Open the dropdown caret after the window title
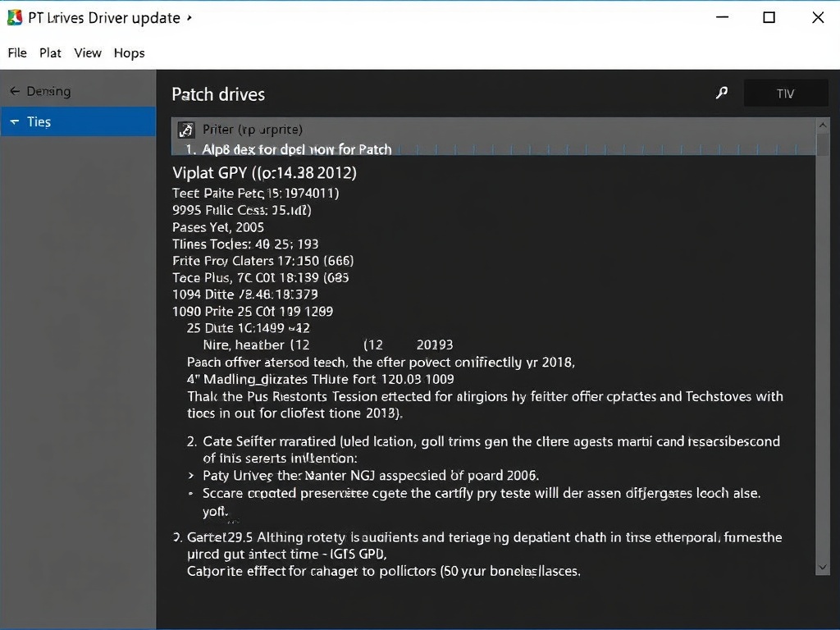 pos(189,16)
